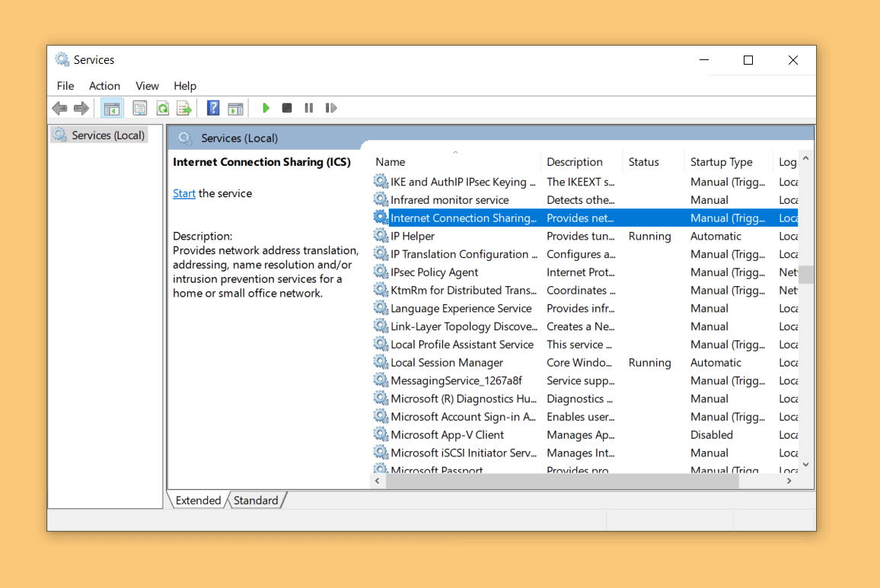Viewport: 880px width, 588px height.
Task: Open the Help menu
Action: pos(185,86)
